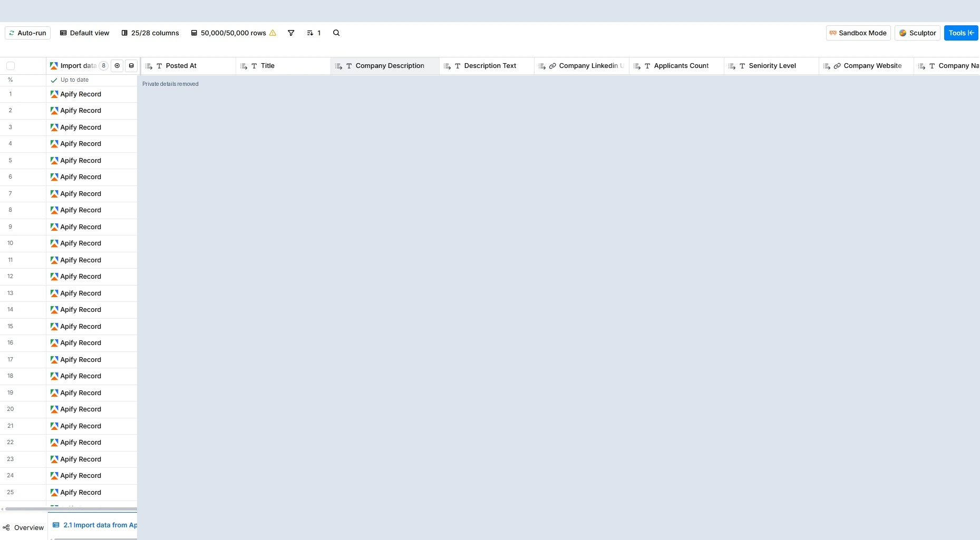980x540 pixels.
Task: Select the Posted At column header
Action: point(189,66)
